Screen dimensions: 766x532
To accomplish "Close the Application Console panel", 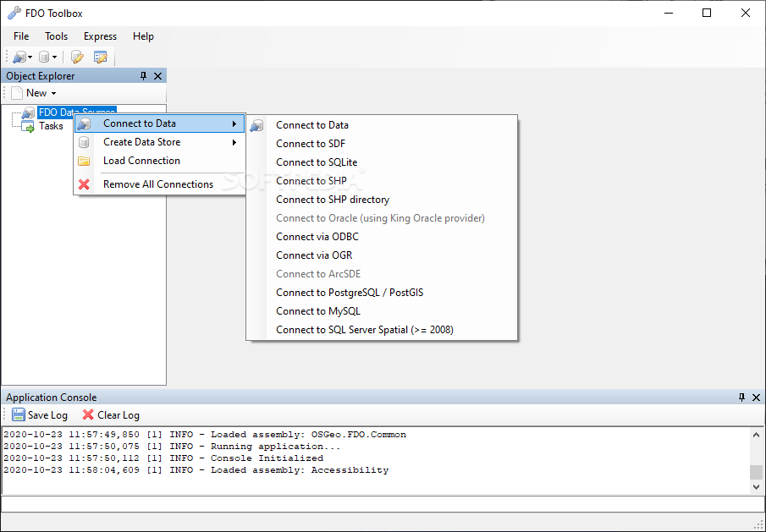I will (756, 398).
